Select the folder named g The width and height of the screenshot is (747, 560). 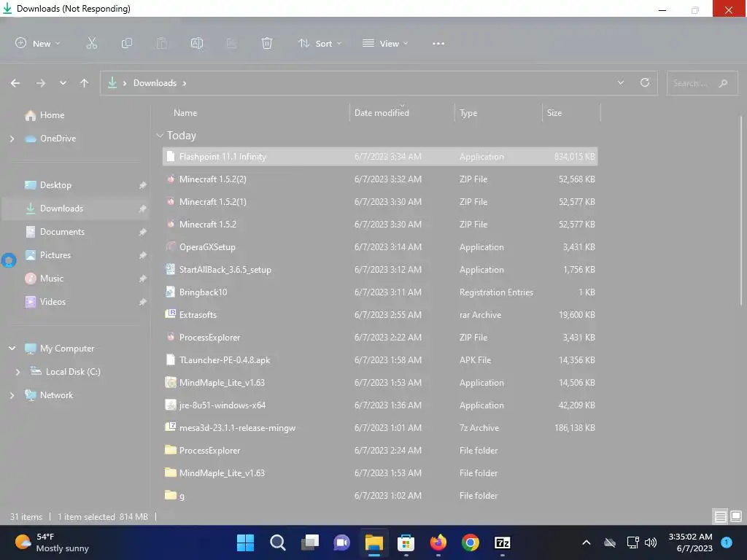379,496
